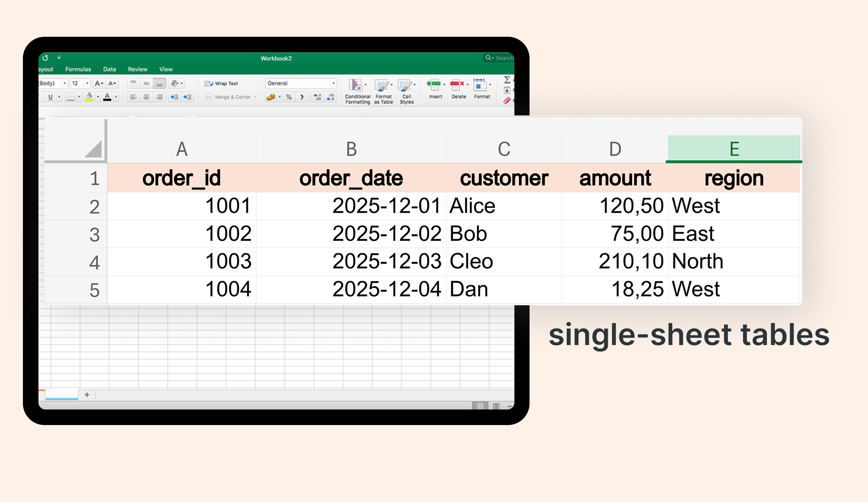Click the increase font size icon
The image size is (868, 502).
pyautogui.click(x=99, y=83)
